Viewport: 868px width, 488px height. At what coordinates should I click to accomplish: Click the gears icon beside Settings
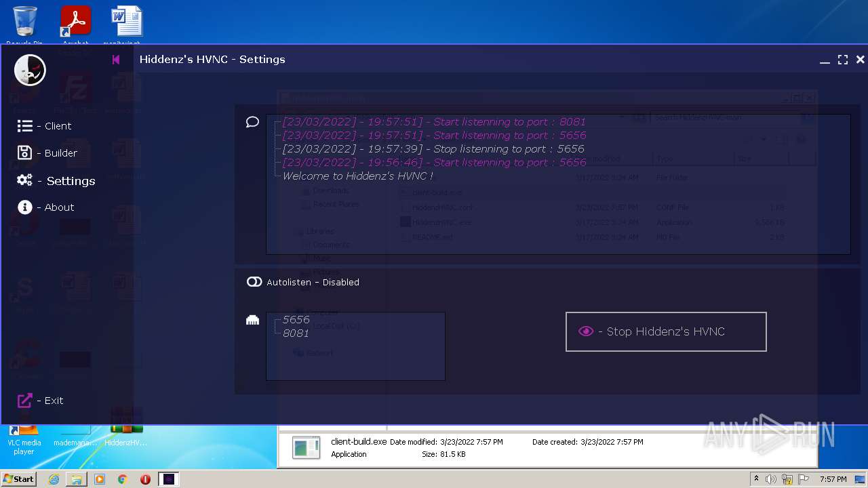click(x=25, y=180)
